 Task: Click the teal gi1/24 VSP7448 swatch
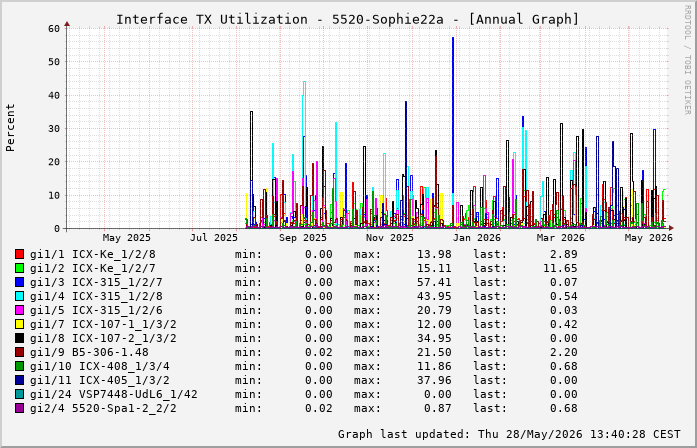[20, 394]
